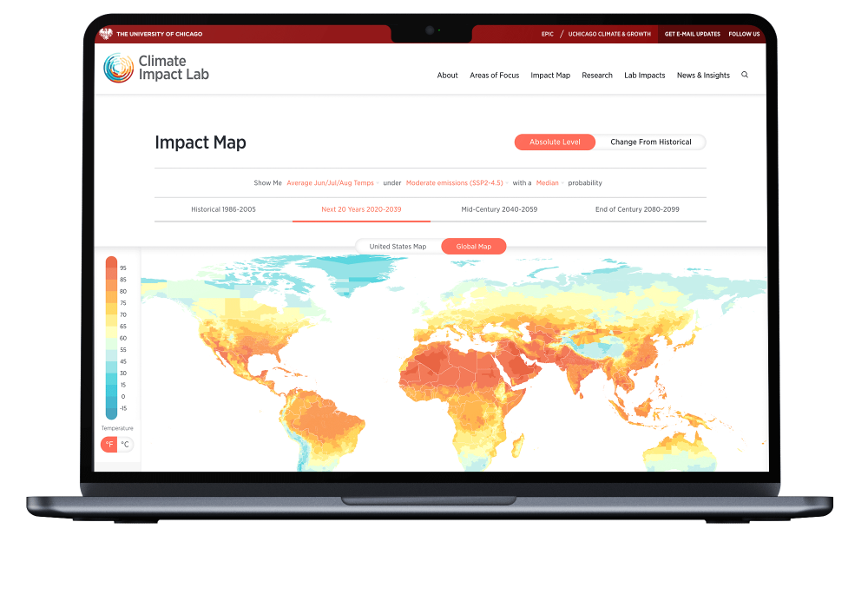Select the Global Map view

(x=473, y=247)
